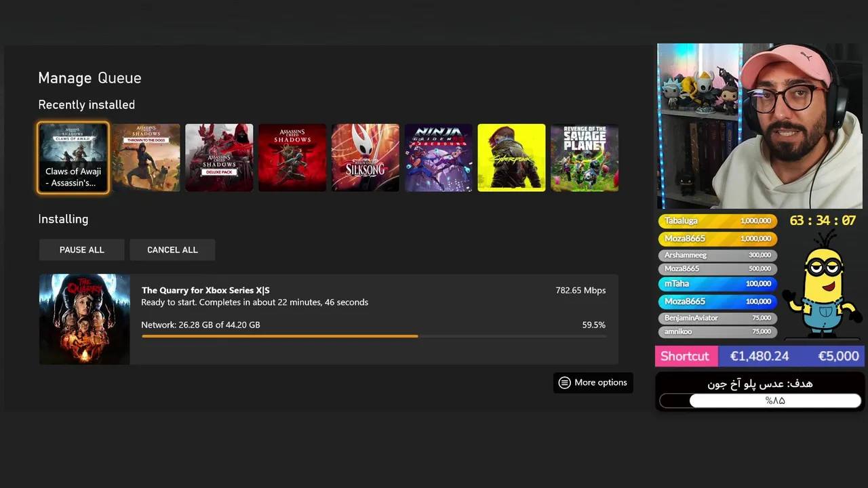
Task: Click the pink Shortcut label
Action: point(685,356)
